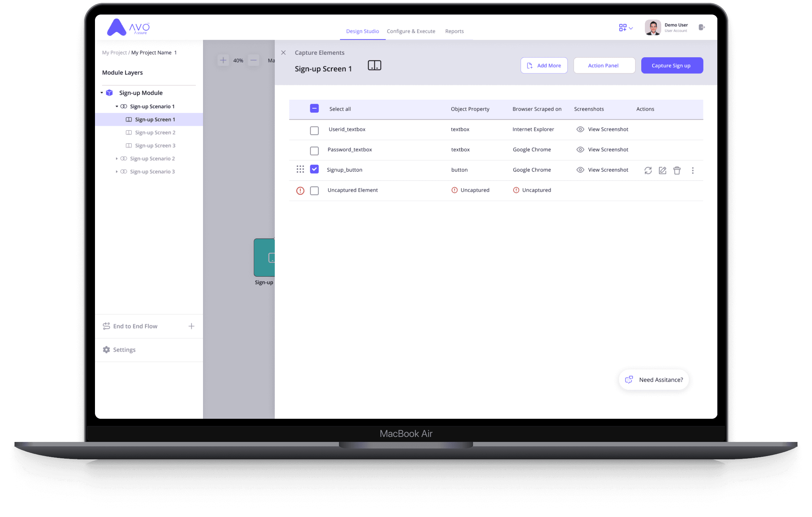Expand Sign-up Scenario 2 tree node
This screenshot has height=517, width=812.
tap(116, 158)
